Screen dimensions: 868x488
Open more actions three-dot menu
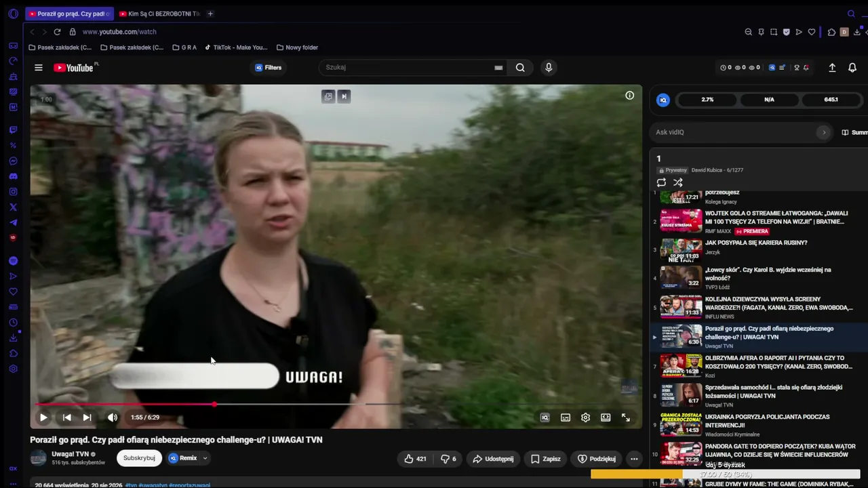[x=634, y=459]
